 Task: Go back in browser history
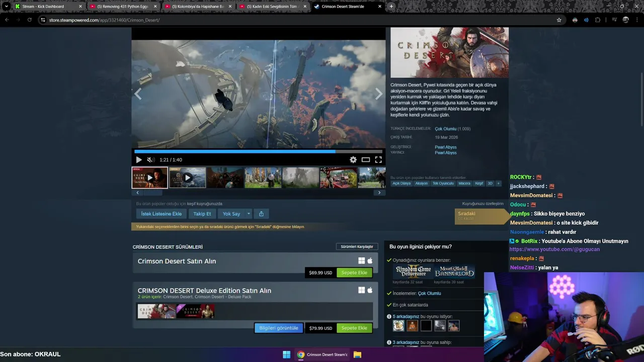(x=7, y=20)
